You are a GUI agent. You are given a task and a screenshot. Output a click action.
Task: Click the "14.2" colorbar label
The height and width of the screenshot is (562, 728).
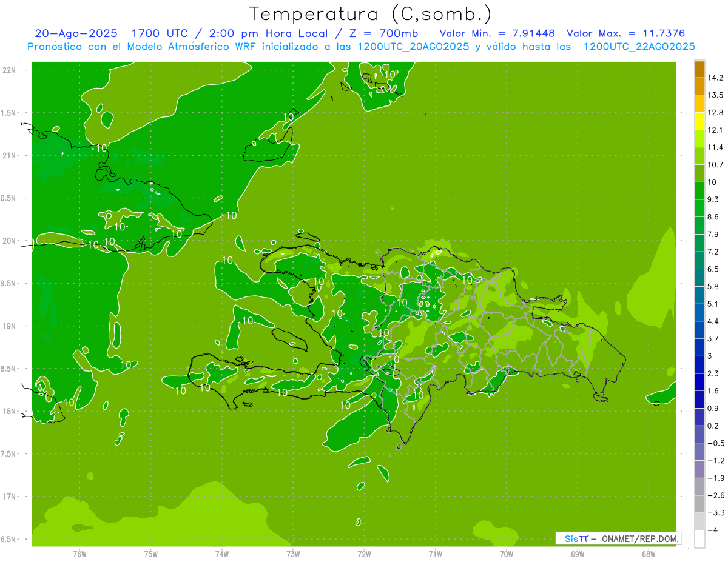tap(715, 78)
